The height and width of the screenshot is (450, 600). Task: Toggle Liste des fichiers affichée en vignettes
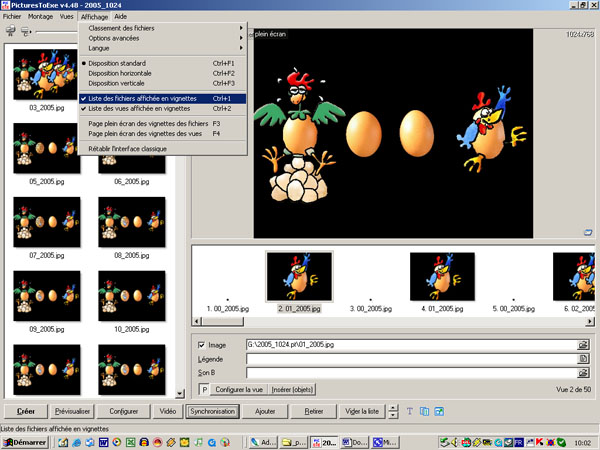(x=162, y=99)
